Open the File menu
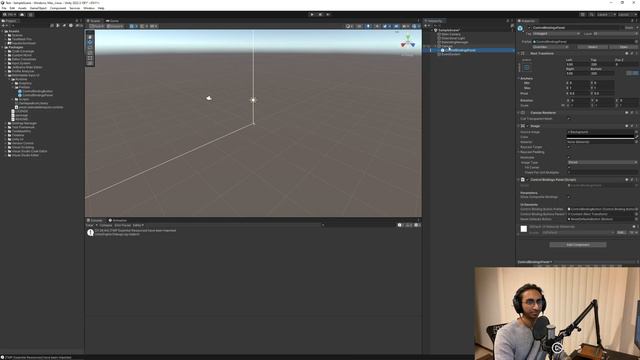640x360 pixels. [4, 8]
